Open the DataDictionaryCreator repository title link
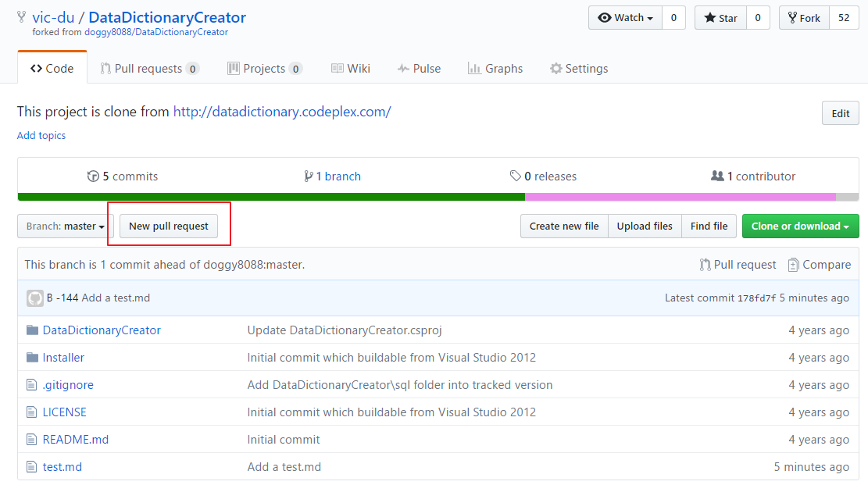The height and width of the screenshot is (485, 868). [x=167, y=17]
